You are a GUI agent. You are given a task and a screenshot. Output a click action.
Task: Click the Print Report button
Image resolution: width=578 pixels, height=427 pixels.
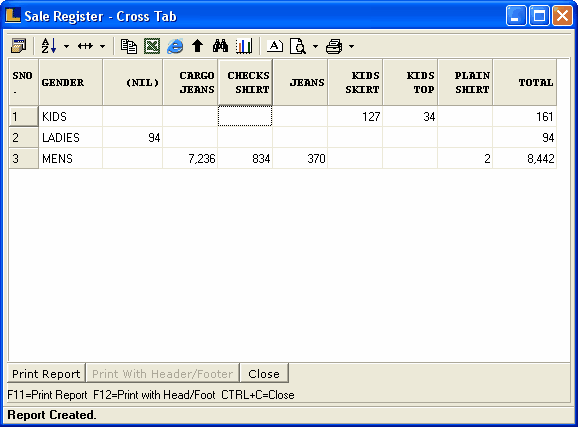pos(46,374)
